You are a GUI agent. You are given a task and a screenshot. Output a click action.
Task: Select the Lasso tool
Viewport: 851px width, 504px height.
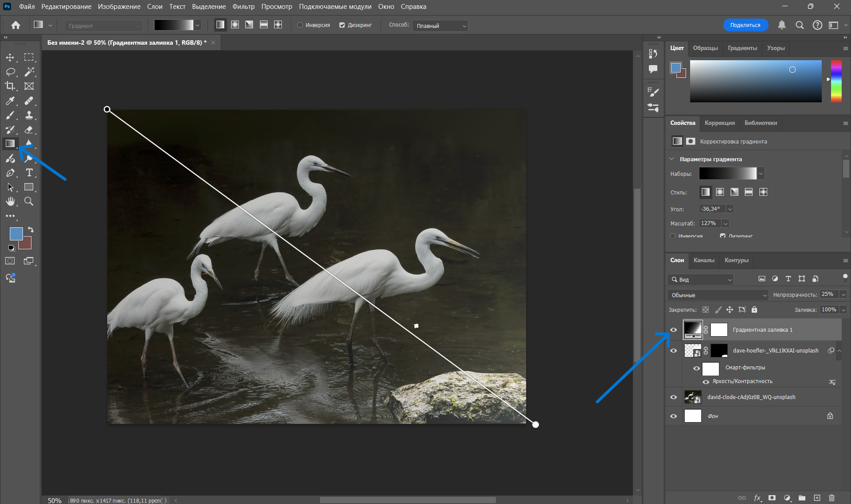coord(10,72)
